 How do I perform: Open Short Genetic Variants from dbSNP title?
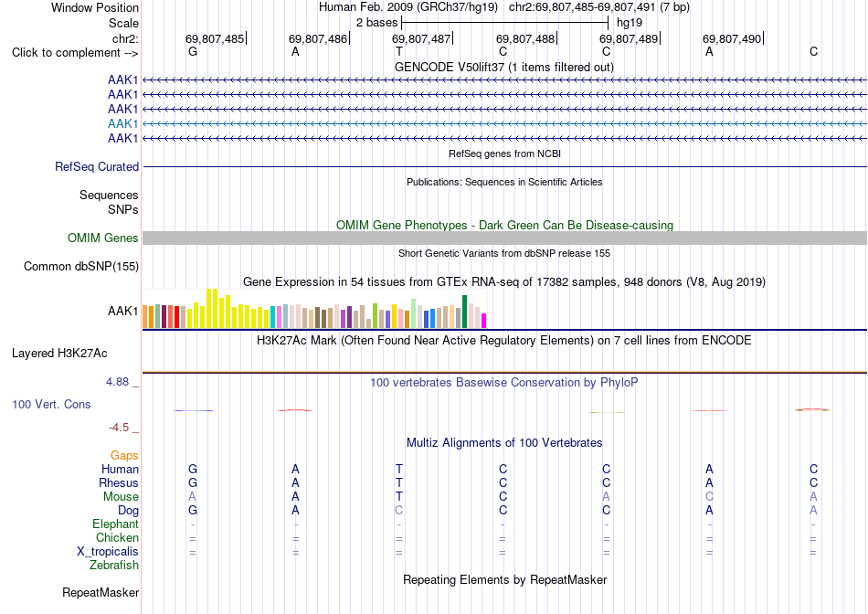point(504,253)
